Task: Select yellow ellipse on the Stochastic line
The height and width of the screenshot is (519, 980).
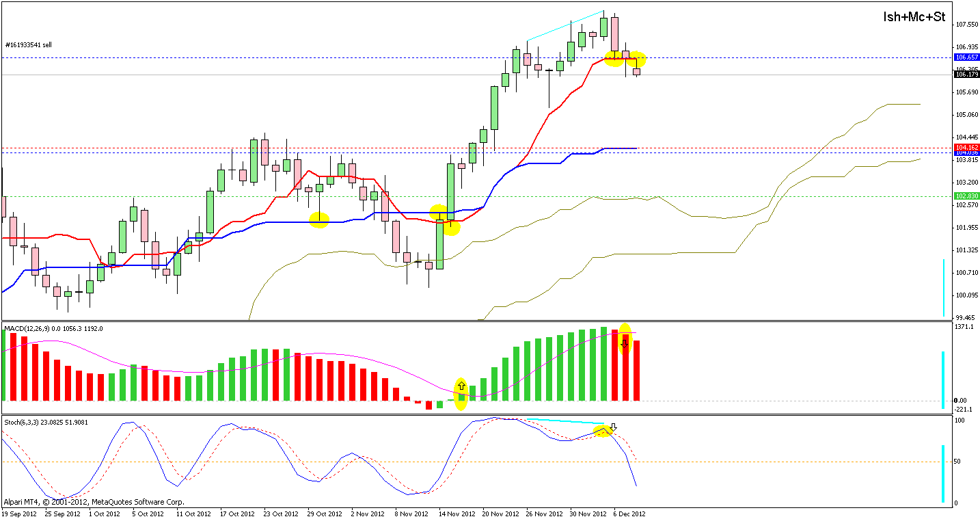Action: point(602,431)
